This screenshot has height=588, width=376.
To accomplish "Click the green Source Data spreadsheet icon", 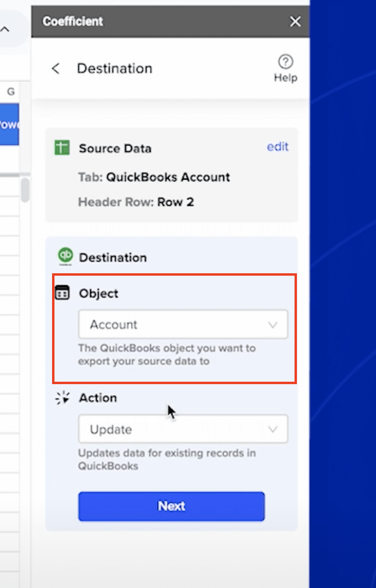I will [x=62, y=148].
